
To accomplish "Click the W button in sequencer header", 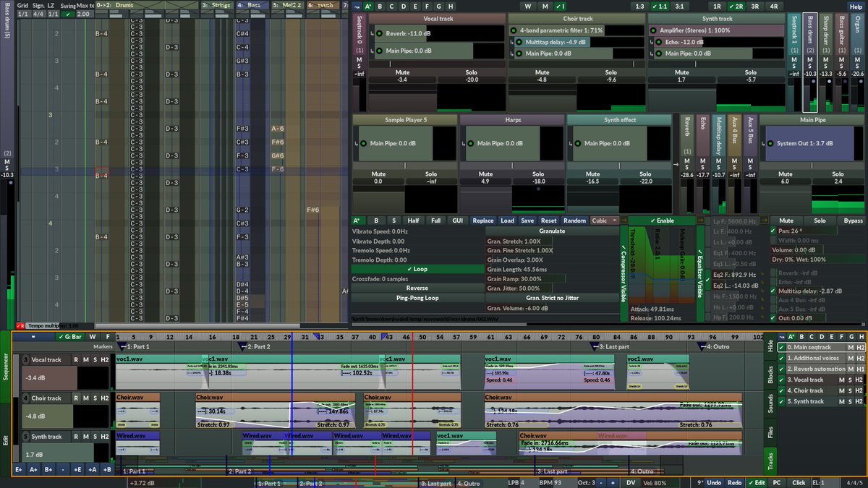I will pos(93,336).
